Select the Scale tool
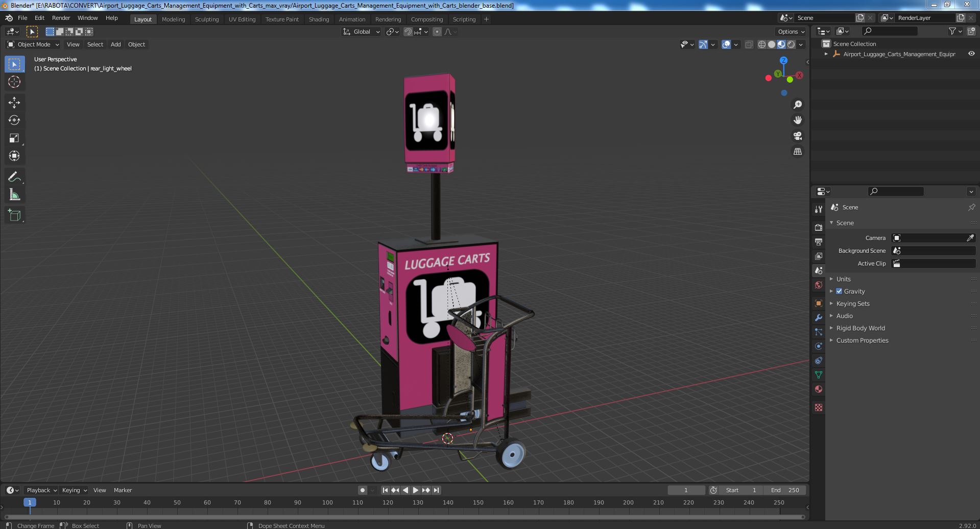Viewport: 980px width, 529px height. [14, 138]
